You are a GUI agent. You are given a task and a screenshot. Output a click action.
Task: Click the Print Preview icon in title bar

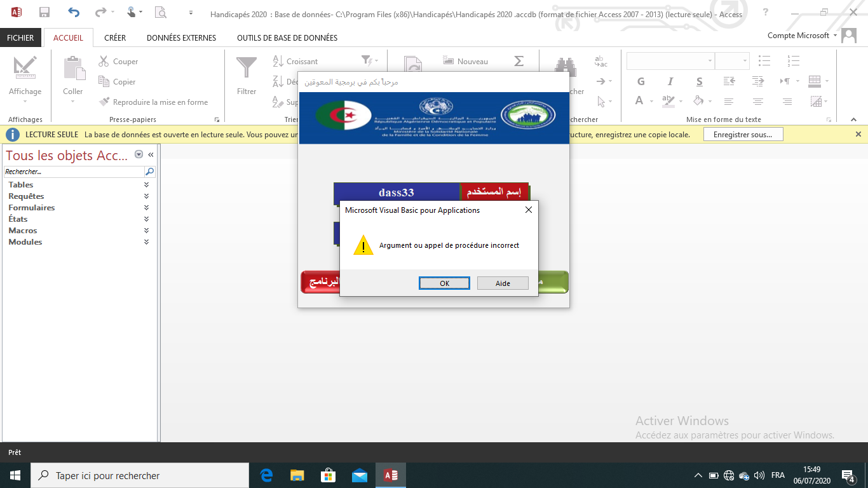[161, 12]
